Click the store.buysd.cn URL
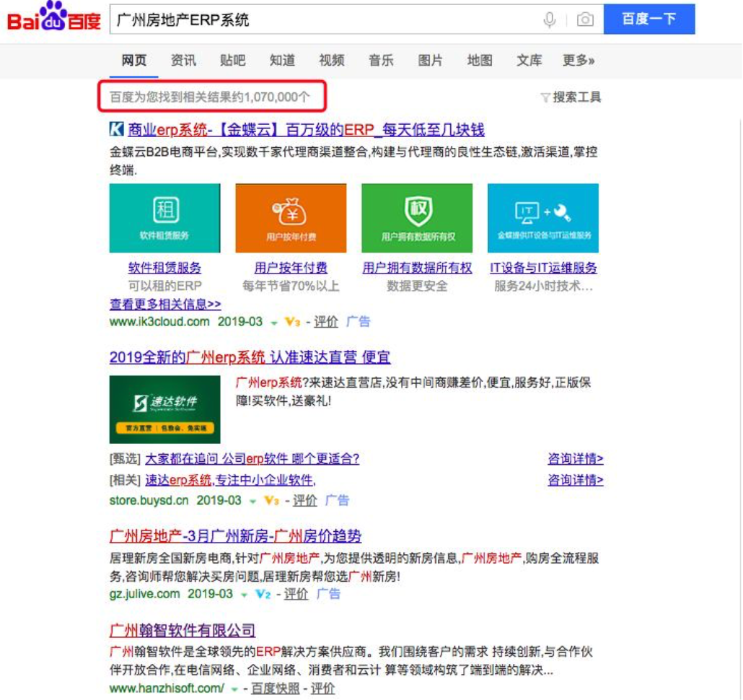 point(149,501)
